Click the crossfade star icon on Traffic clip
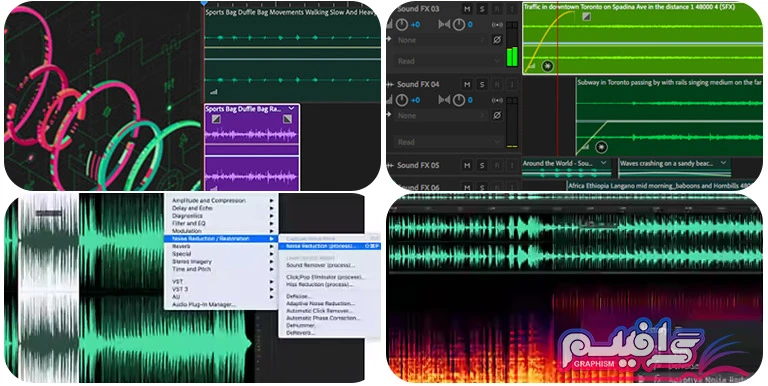 (548, 66)
